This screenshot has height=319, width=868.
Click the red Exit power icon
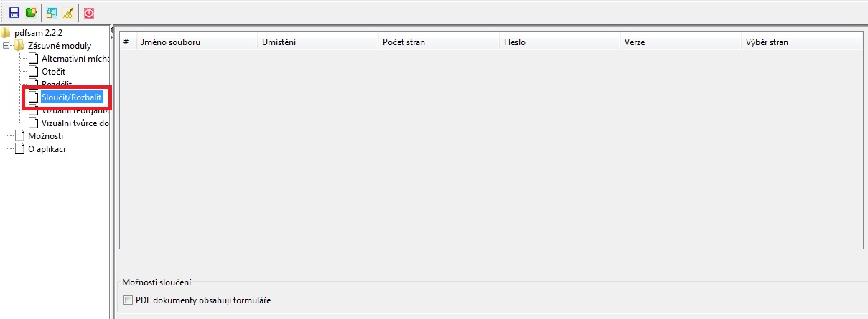(89, 13)
